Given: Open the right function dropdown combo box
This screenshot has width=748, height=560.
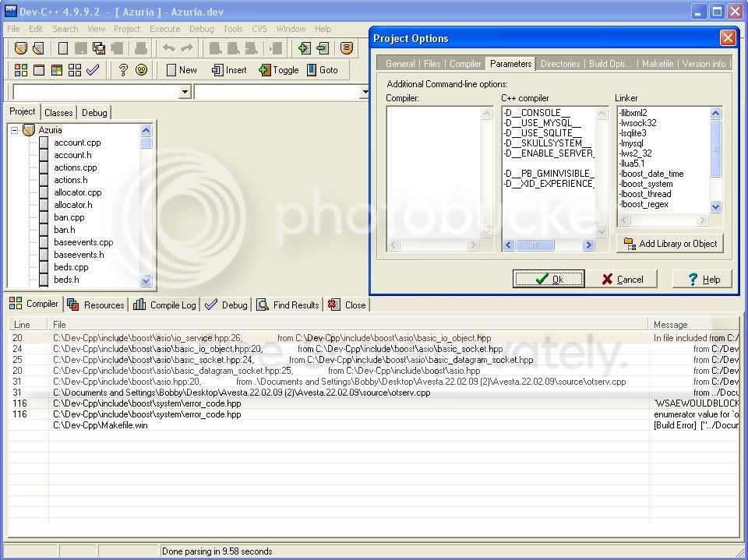Looking at the screenshot, I should 365,92.
